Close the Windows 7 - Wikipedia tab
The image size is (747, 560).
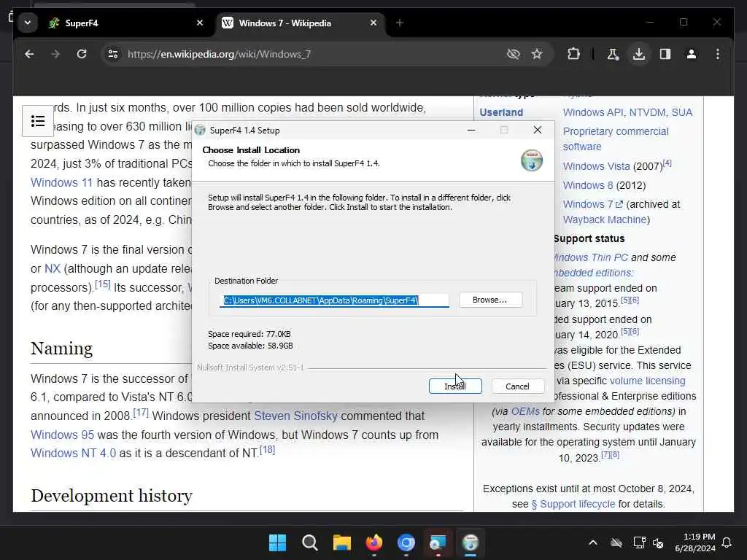tap(373, 23)
